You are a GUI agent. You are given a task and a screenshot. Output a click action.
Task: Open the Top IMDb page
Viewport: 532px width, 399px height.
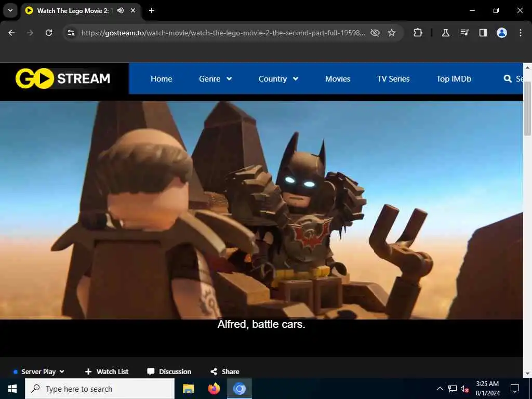click(x=454, y=79)
